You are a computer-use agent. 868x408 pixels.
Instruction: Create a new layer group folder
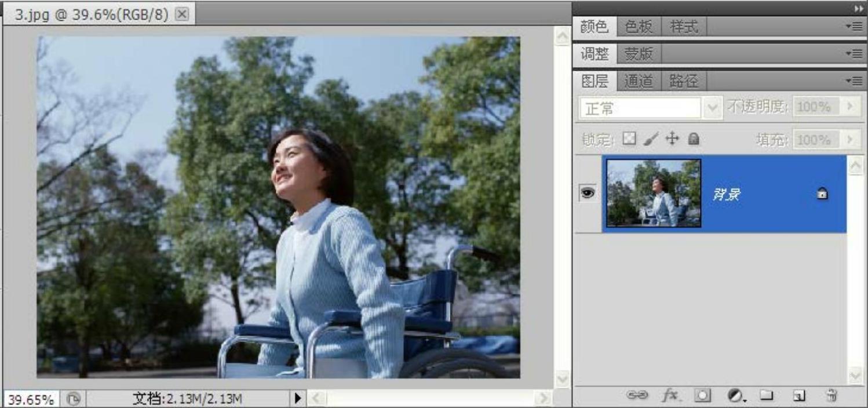[767, 395]
